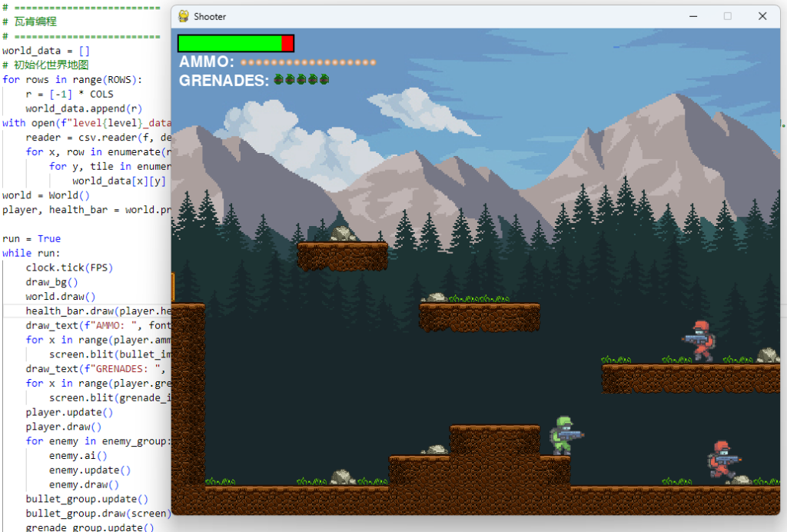
Task: Click the AMMO label in the game HUD
Action: [x=207, y=62]
